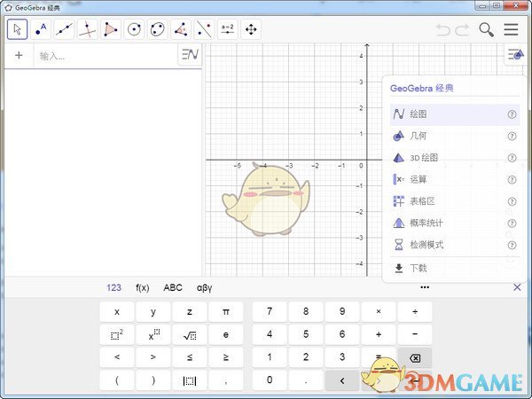The width and height of the screenshot is (532, 399).
Task: Tap the left cursor arrow key
Action: tap(342, 380)
